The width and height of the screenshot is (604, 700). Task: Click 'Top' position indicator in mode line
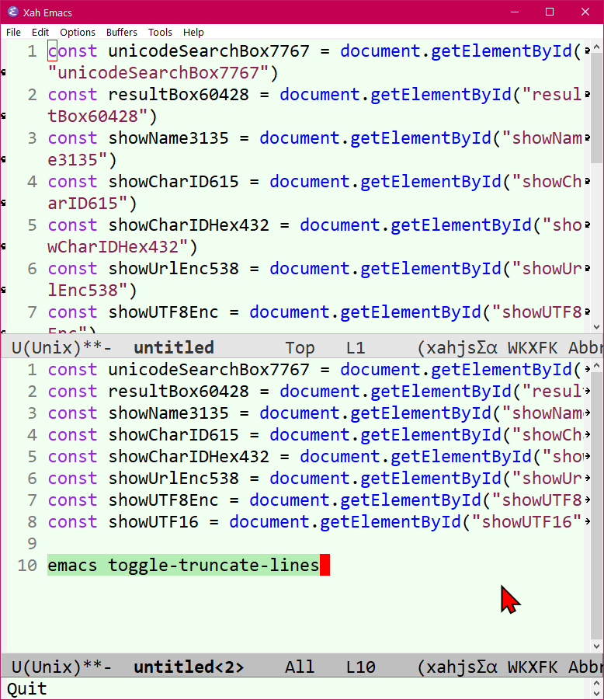click(300, 347)
